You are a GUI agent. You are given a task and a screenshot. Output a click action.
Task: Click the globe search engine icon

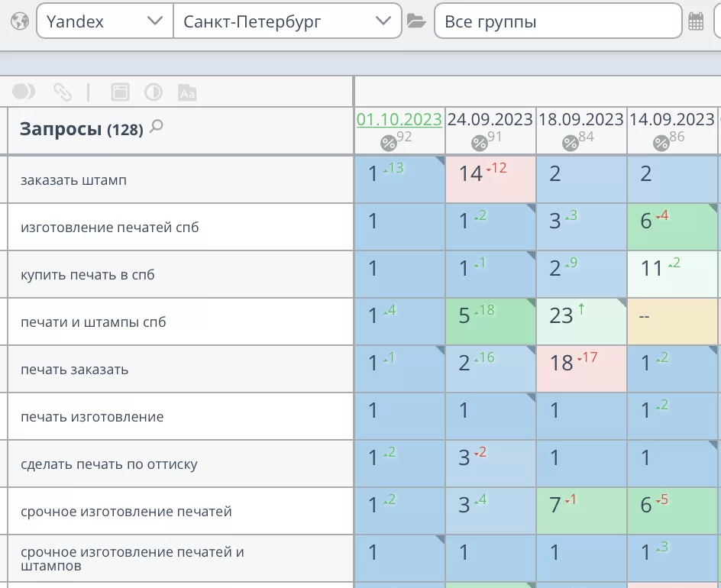19,21
